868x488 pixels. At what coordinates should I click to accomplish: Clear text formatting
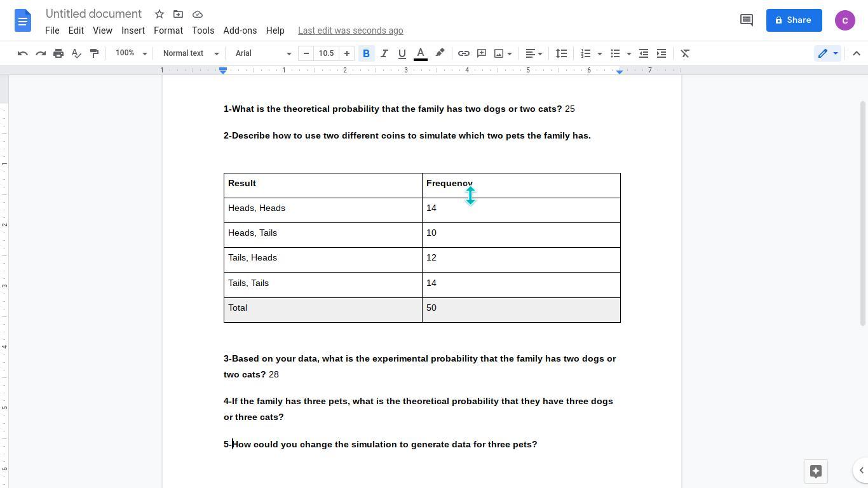[x=685, y=53]
